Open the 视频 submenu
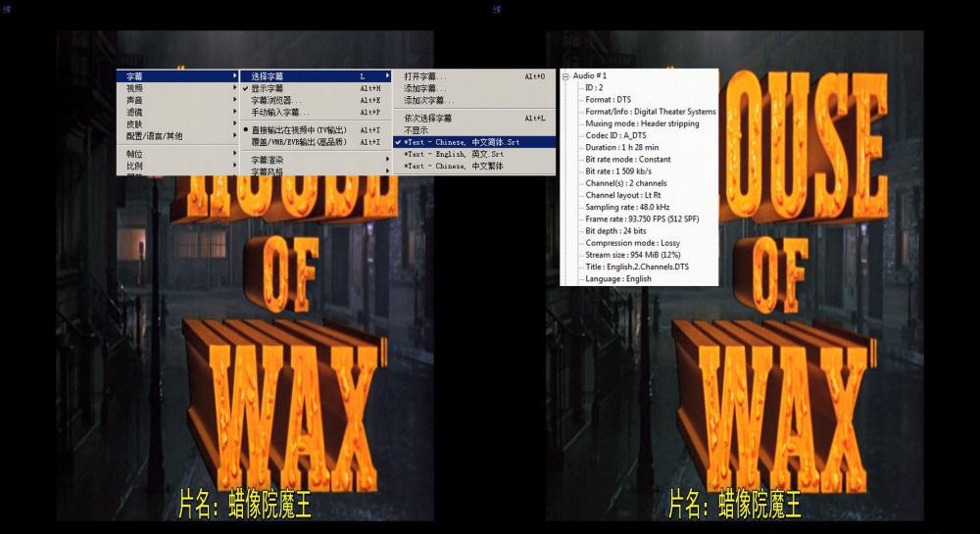Image resolution: width=980 pixels, height=534 pixels. [178, 88]
